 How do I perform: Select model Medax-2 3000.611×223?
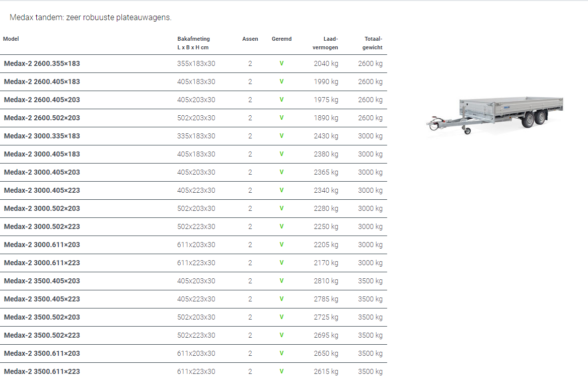point(42,263)
